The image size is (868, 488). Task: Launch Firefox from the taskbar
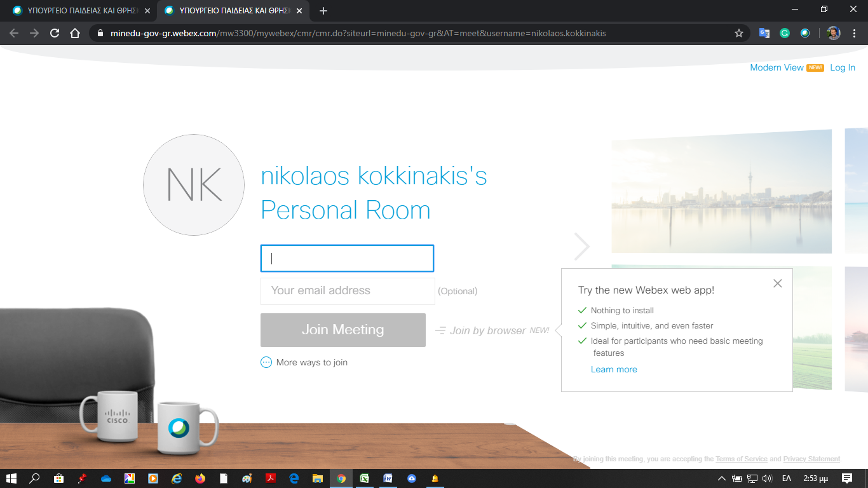tap(200, 478)
